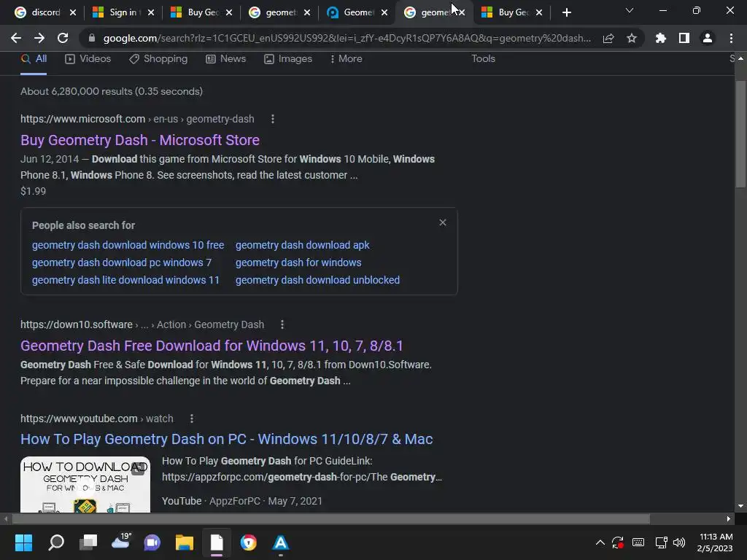Open options for the down10.software result

282,324
